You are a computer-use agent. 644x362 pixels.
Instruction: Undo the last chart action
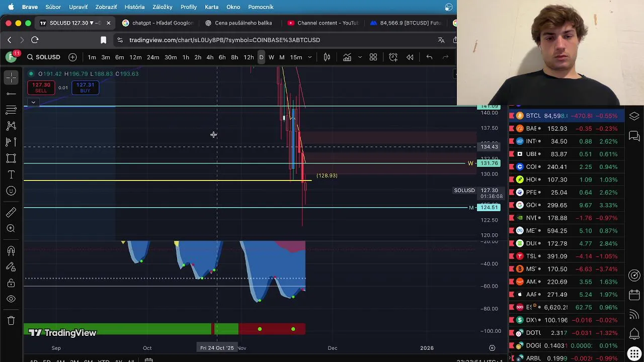[x=429, y=57]
